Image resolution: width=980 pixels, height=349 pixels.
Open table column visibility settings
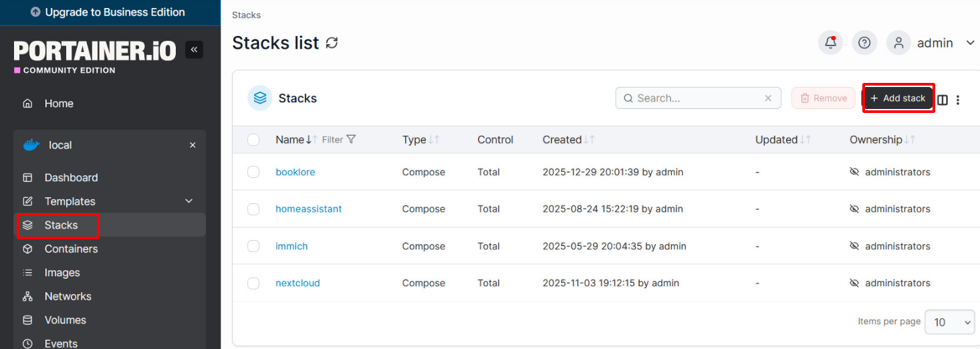[943, 100]
